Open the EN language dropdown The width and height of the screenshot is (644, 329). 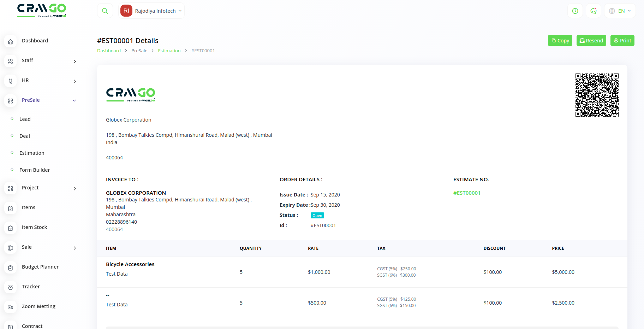(x=620, y=11)
